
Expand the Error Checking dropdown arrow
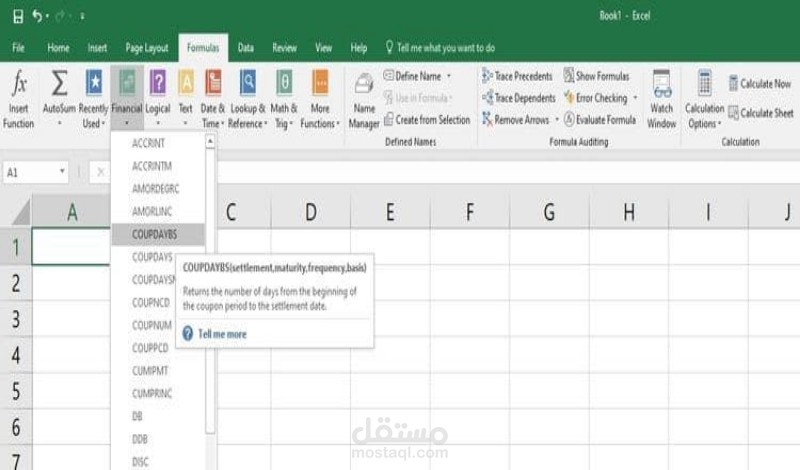[x=635, y=98]
